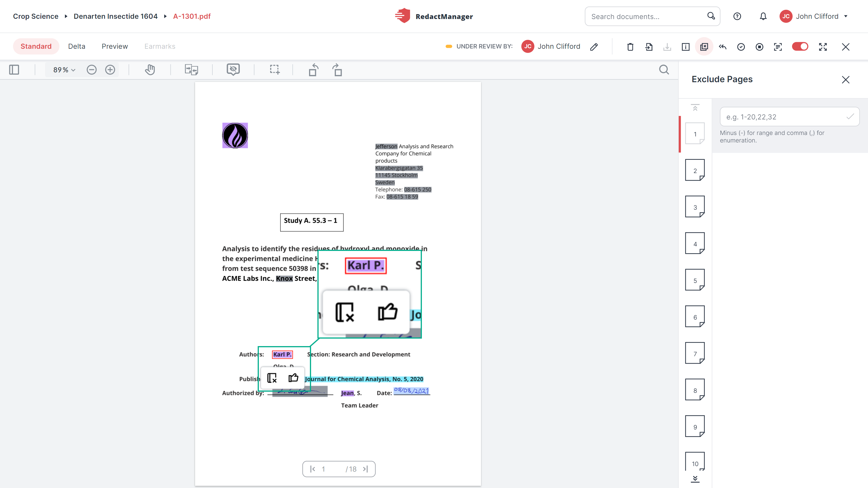Screen dimensions: 868x488
Task: Switch to the Standard view tab
Action: 36,46
